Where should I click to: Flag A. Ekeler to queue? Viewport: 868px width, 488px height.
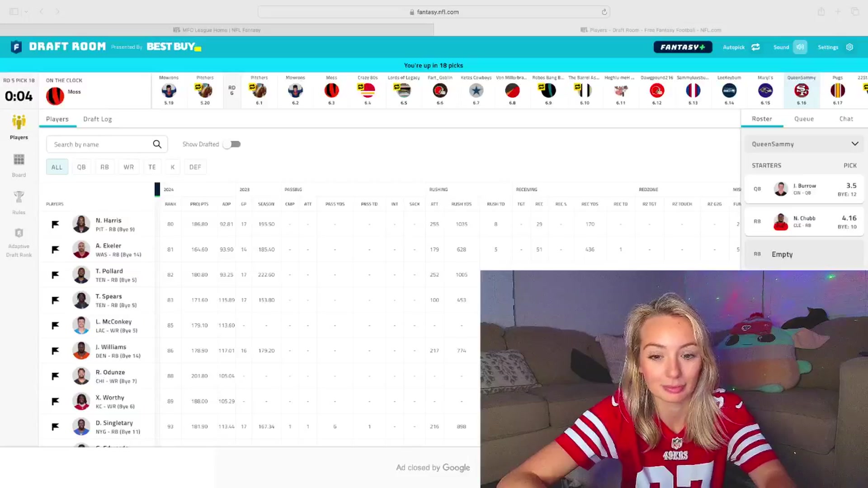55,249
